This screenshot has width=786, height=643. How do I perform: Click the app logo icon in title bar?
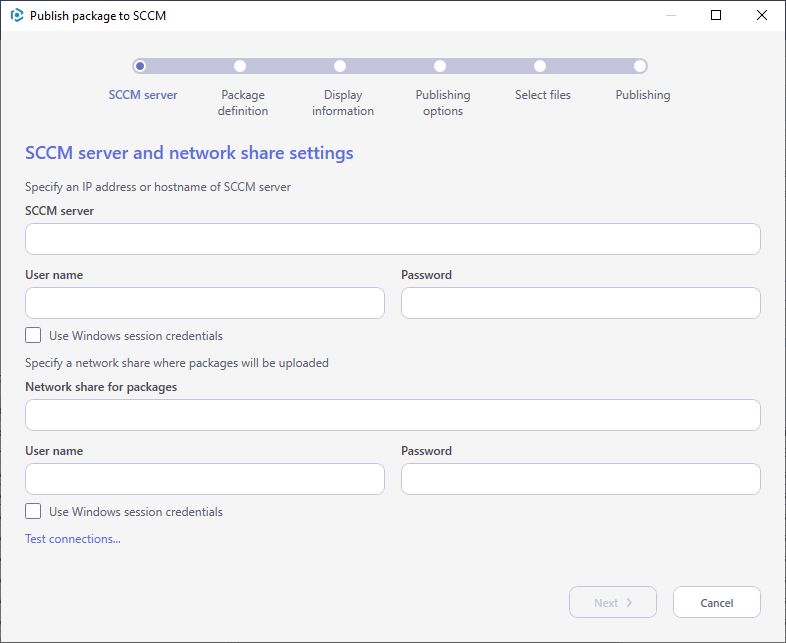coord(17,16)
